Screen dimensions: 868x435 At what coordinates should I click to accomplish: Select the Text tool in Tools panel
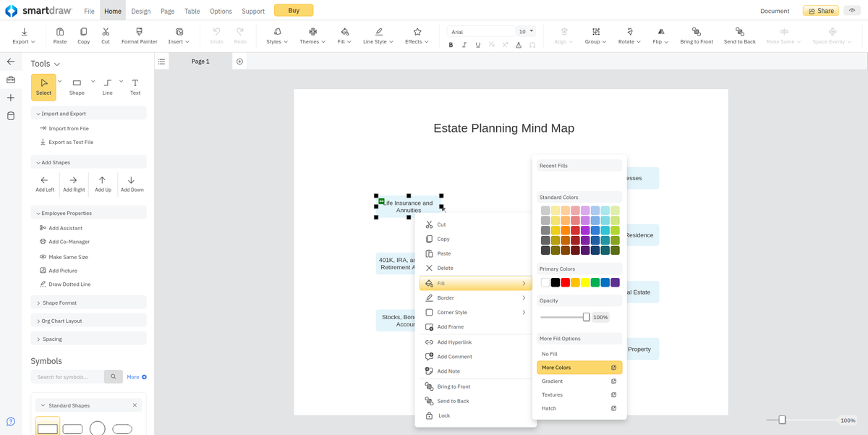(135, 86)
